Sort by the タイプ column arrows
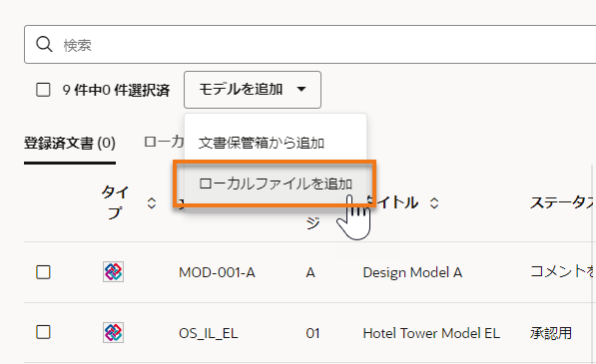The width and height of the screenshot is (596, 364). pos(152,203)
